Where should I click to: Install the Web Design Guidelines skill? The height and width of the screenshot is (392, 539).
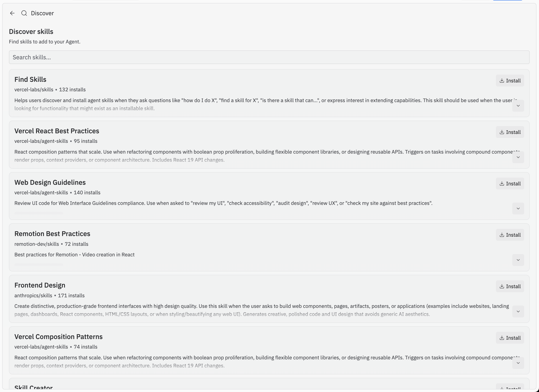tap(510, 183)
